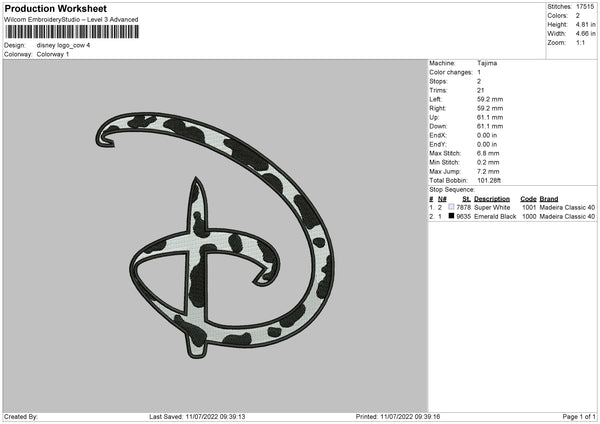The image size is (600, 424).
Task: Click the 'Created By:' footer label
Action: click(x=21, y=417)
